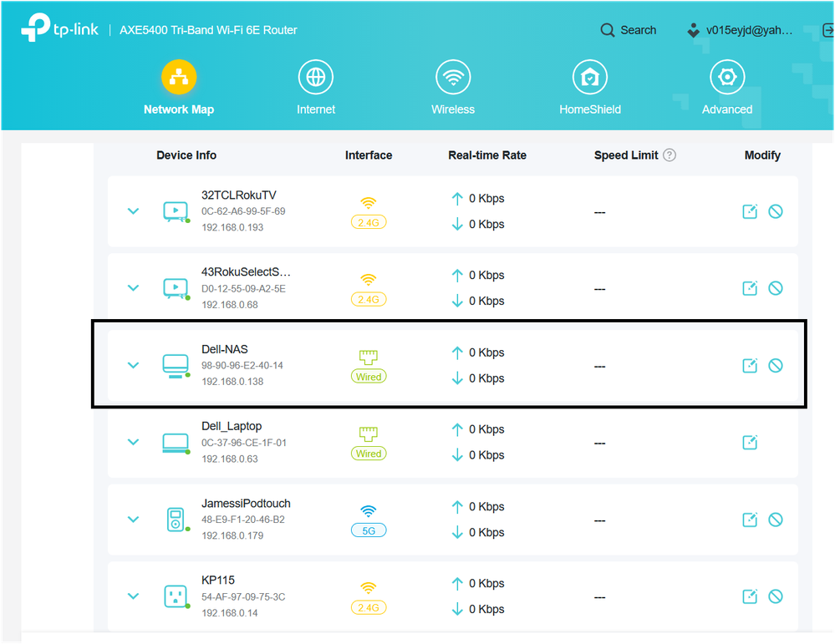Image resolution: width=835 pixels, height=644 pixels.
Task: Expand the KP115 device row
Action: (x=133, y=596)
